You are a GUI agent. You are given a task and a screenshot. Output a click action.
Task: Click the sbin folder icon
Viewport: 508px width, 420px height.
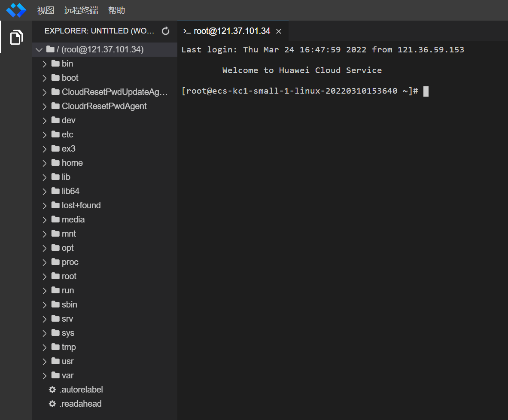55,304
